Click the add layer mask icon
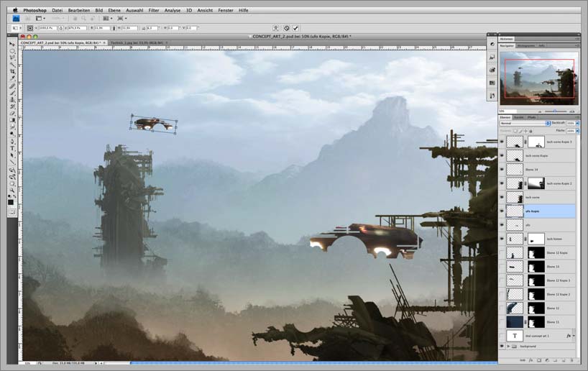Viewport: 588px width, 371px height. (539, 360)
